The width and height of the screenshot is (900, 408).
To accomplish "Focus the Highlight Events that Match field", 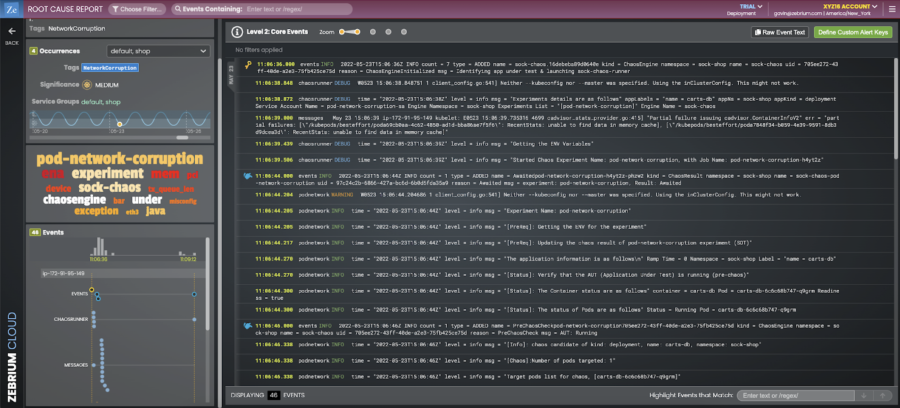I will [x=796, y=396].
